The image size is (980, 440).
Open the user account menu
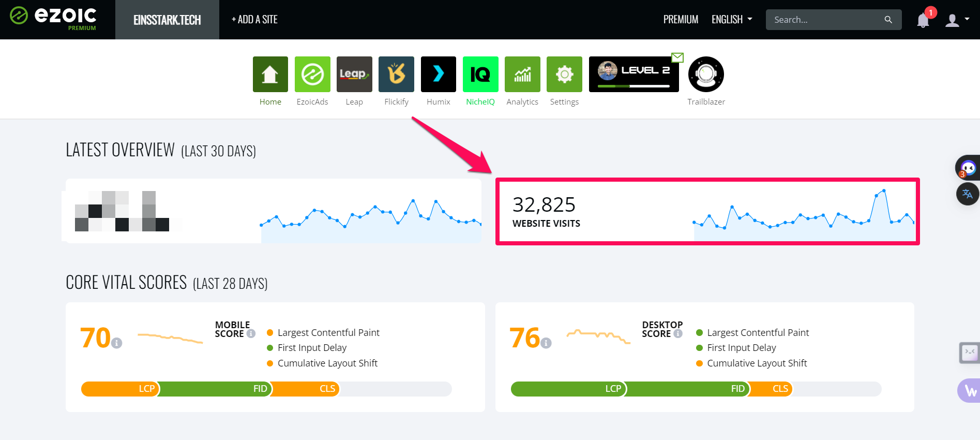957,20
